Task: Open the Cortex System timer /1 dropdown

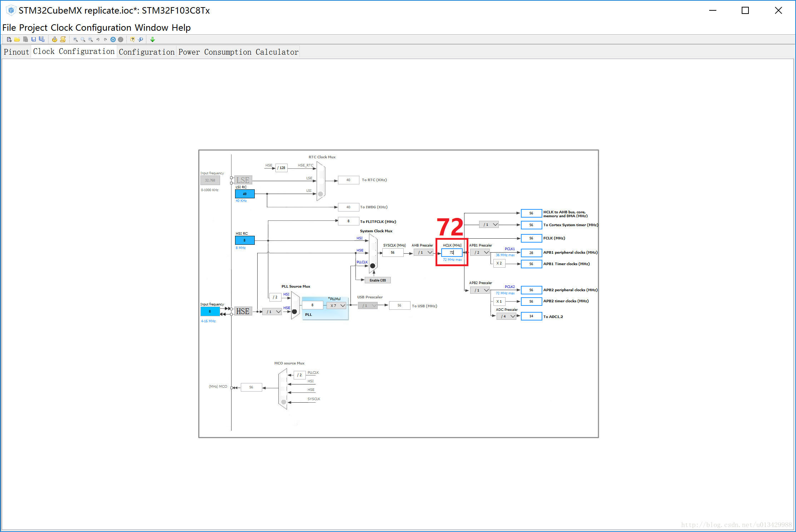Action: 489,225
